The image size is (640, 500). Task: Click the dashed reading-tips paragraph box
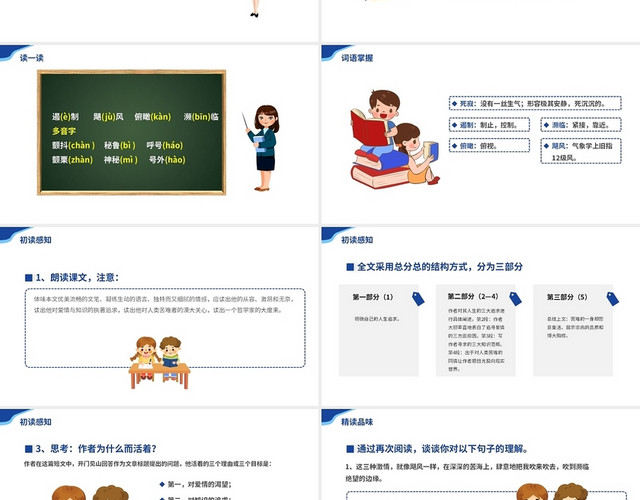point(165,328)
